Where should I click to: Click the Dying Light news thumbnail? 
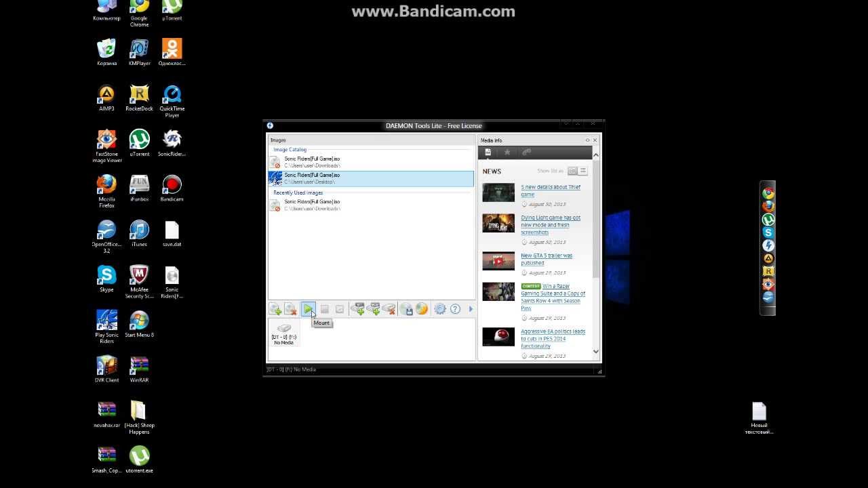coord(498,223)
